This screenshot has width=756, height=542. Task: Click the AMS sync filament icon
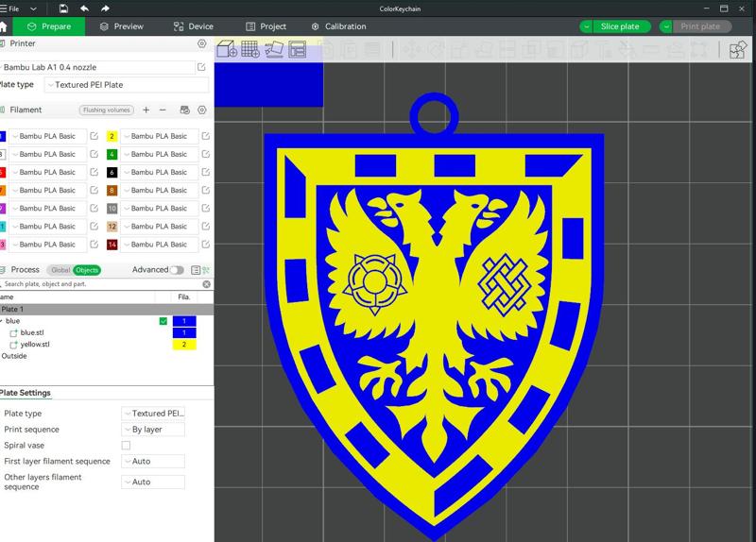coord(184,110)
